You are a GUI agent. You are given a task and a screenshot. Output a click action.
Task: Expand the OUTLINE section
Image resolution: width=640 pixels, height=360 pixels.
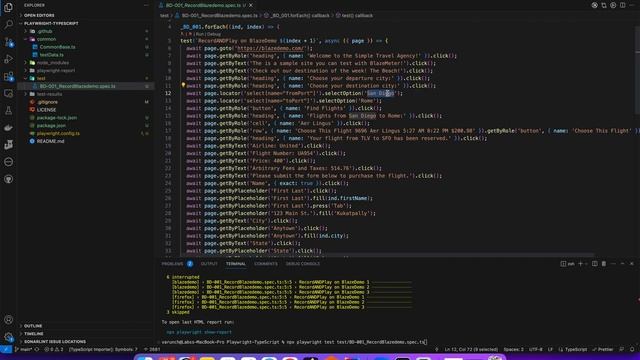tap(33, 326)
